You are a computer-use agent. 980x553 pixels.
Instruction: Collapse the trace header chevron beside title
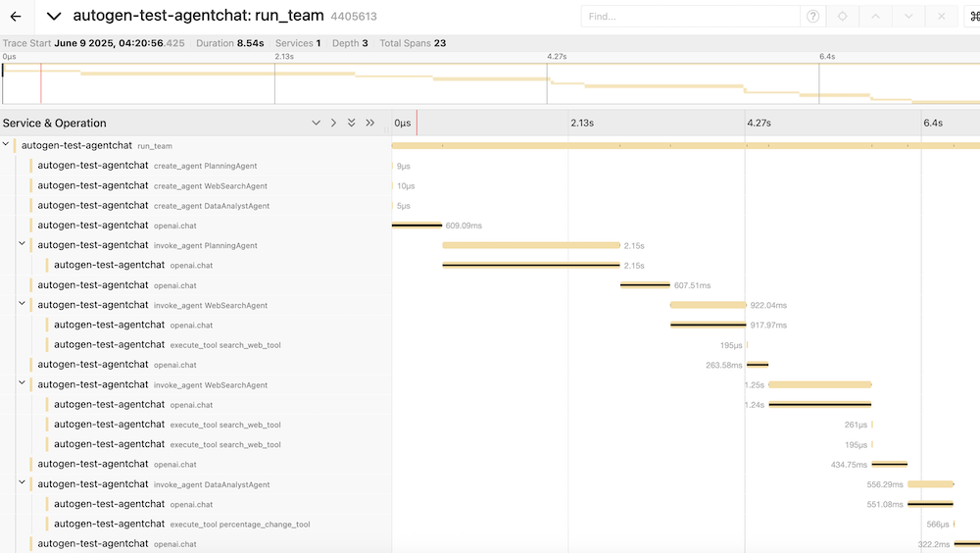[54, 17]
